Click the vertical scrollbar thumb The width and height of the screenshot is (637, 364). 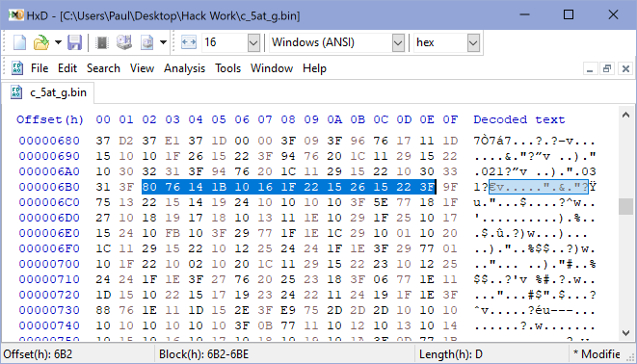(x=625, y=206)
